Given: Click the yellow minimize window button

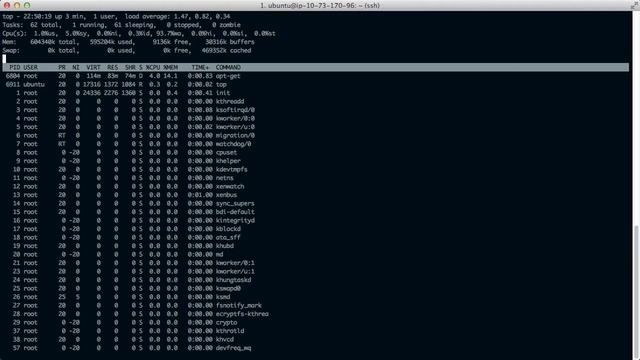Looking at the screenshot, I should (17, 5).
